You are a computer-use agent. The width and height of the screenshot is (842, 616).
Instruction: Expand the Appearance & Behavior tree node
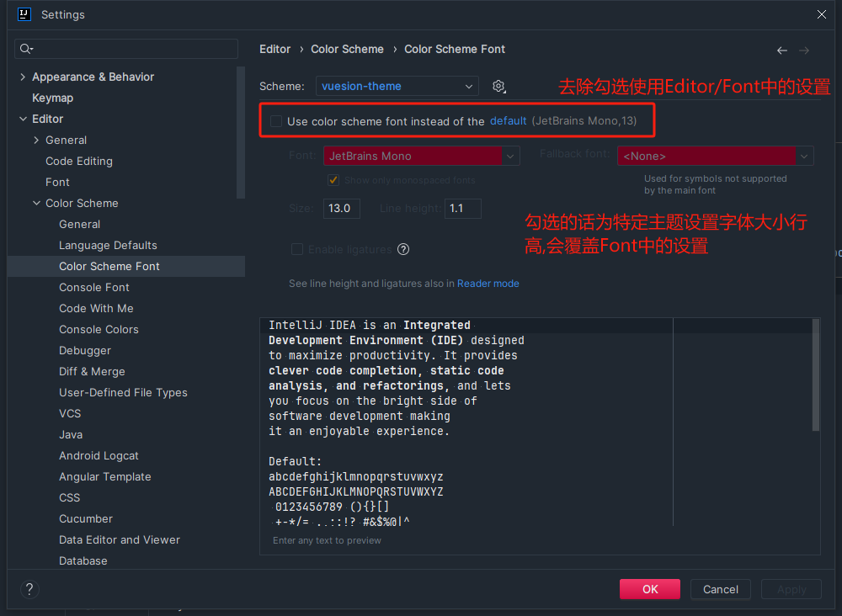pyautogui.click(x=22, y=77)
